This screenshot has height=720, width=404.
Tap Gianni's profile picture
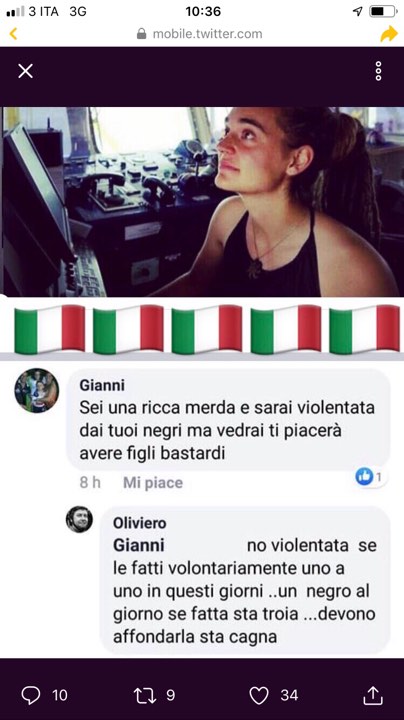coord(37,390)
